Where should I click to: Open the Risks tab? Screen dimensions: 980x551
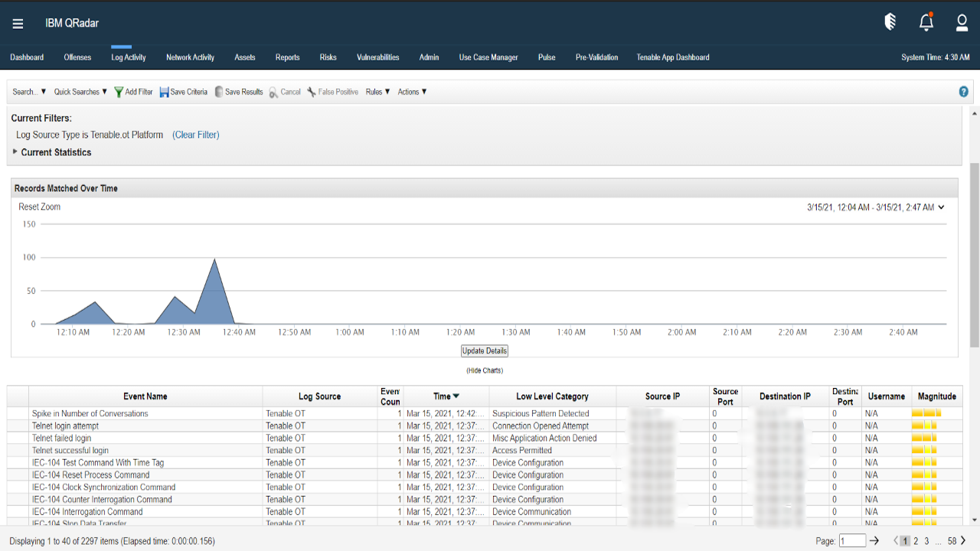328,57
